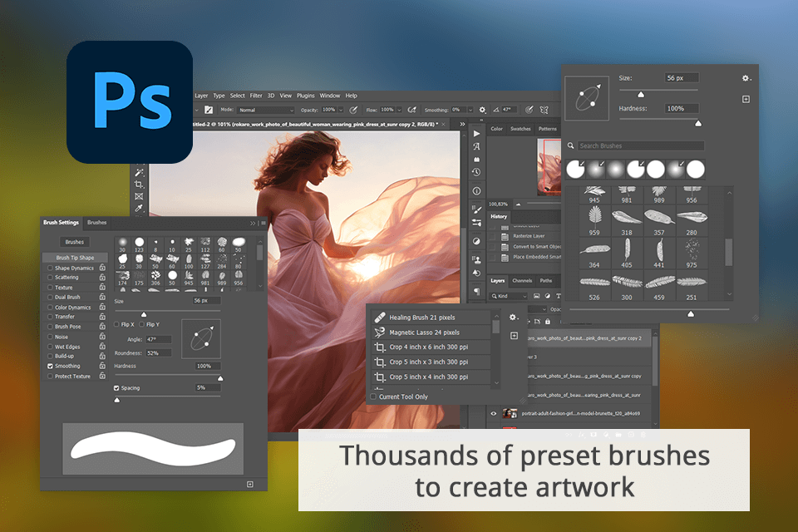
Task: Open the Glyphs panel icon
Action: [x=476, y=146]
